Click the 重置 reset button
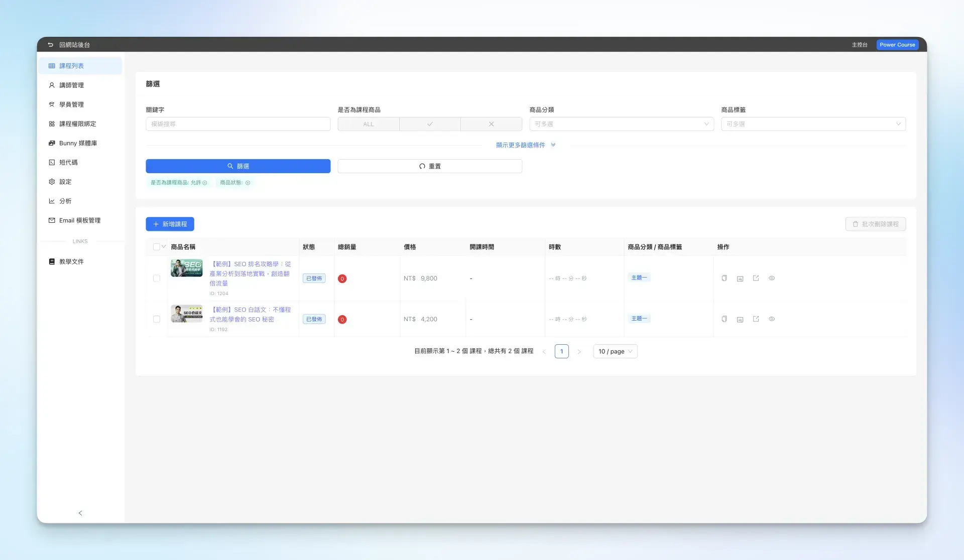Image resolution: width=964 pixels, height=560 pixels. (430, 166)
